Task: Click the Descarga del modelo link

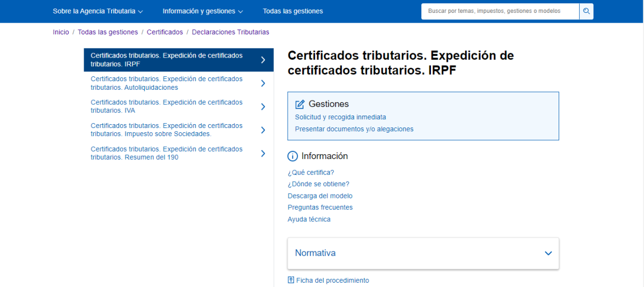Action: coord(320,196)
